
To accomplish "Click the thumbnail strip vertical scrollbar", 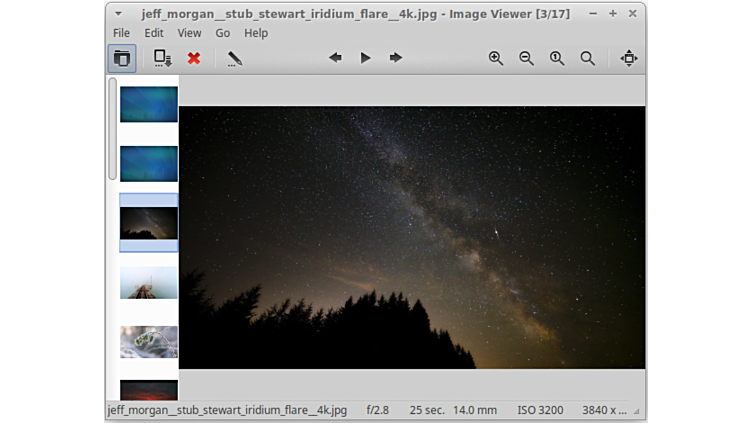I will tap(112, 128).
